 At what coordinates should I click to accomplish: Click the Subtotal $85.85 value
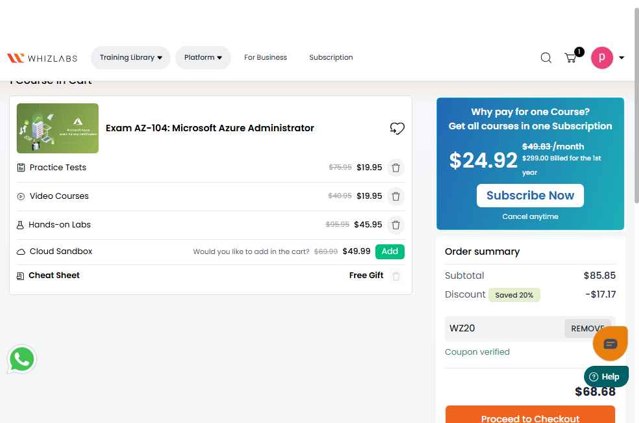click(x=599, y=276)
